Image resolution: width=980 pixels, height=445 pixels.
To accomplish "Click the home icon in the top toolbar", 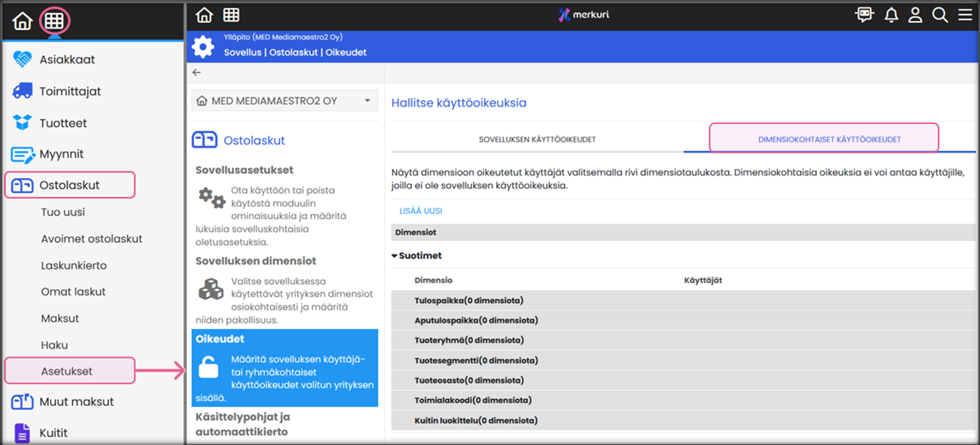I will point(204,15).
